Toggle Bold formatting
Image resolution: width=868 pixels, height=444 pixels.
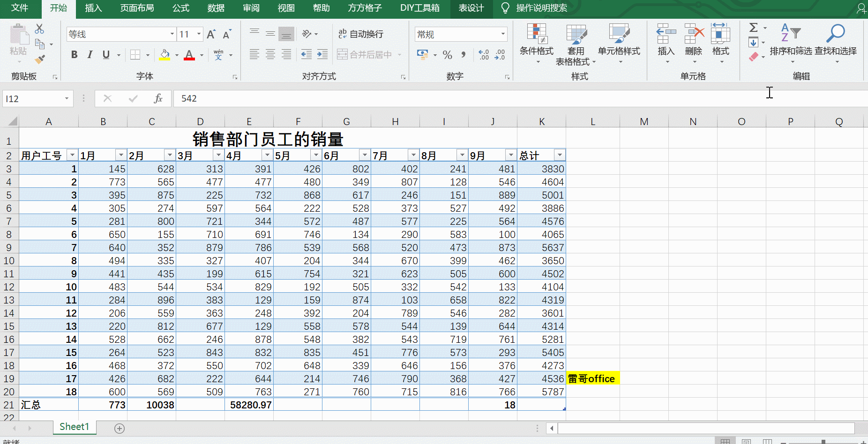coord(74,55)
